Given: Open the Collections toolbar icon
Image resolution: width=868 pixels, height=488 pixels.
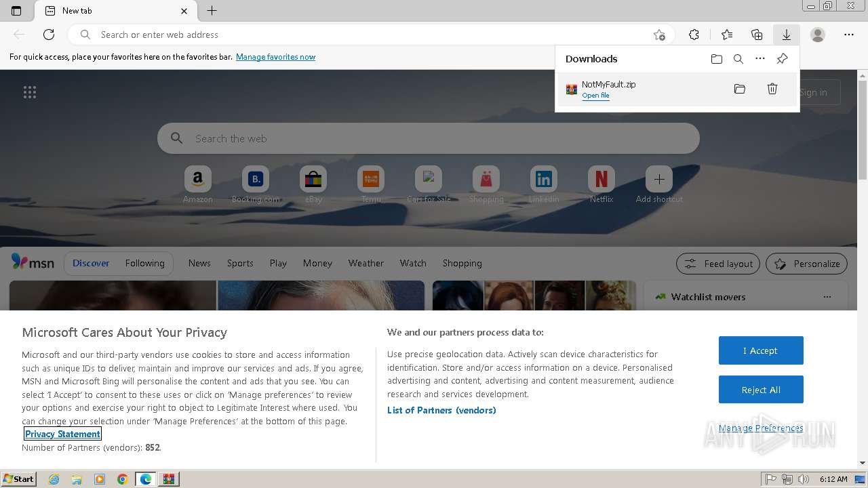Looking at the screenshot, I should pyautogui.click(x=757, y=35).
